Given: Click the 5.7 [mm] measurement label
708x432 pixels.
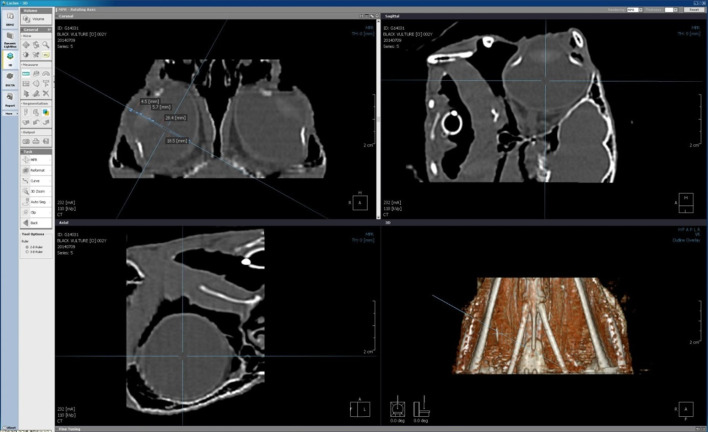Looking at the screenshot, I should [161, 107].
